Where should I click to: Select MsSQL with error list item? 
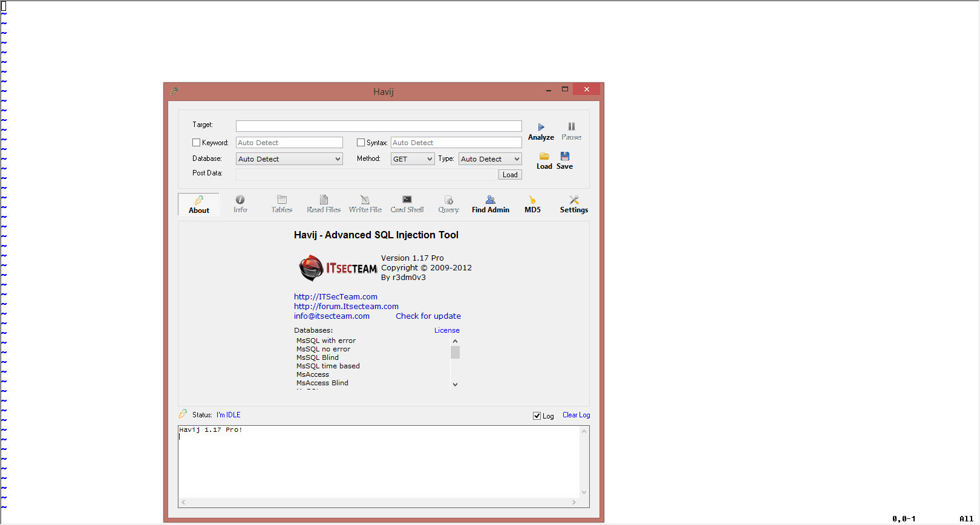point(326,341)
